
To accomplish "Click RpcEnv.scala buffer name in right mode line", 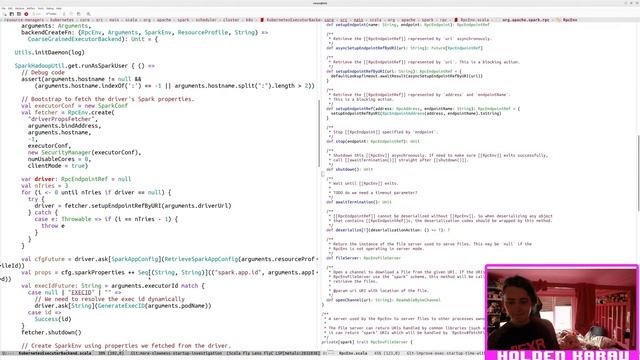I will tap(353, 353).
